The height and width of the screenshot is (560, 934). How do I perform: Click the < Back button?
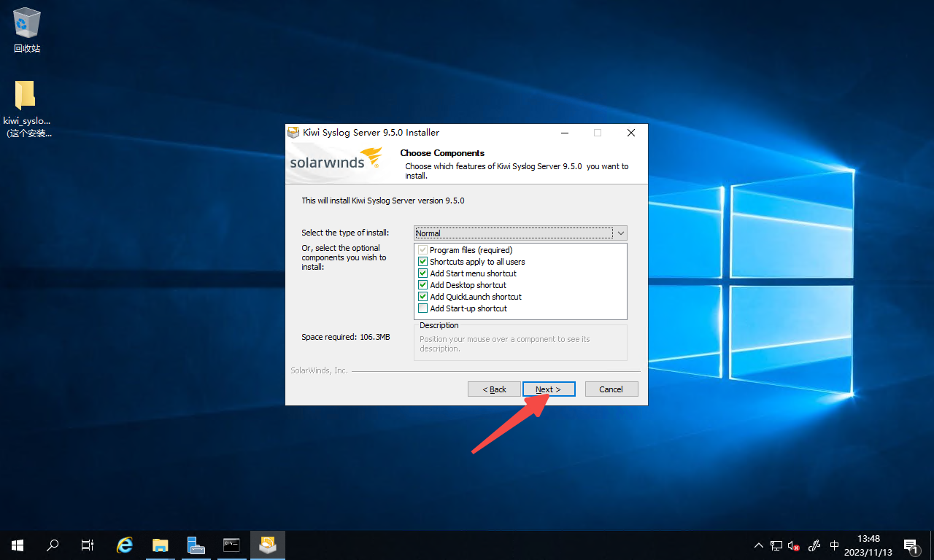click(494, 389)
